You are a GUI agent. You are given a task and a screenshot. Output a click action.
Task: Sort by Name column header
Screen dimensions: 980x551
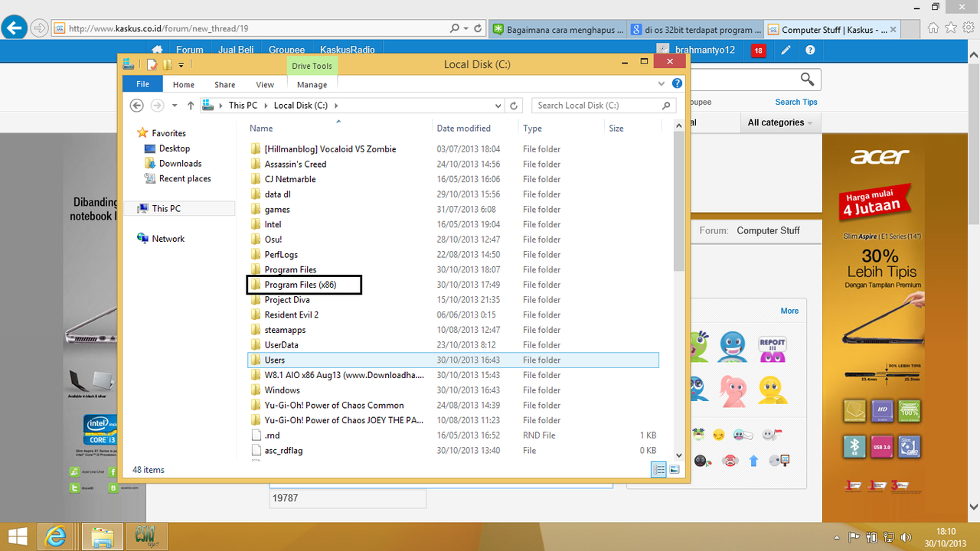click(x=261, y=129)
